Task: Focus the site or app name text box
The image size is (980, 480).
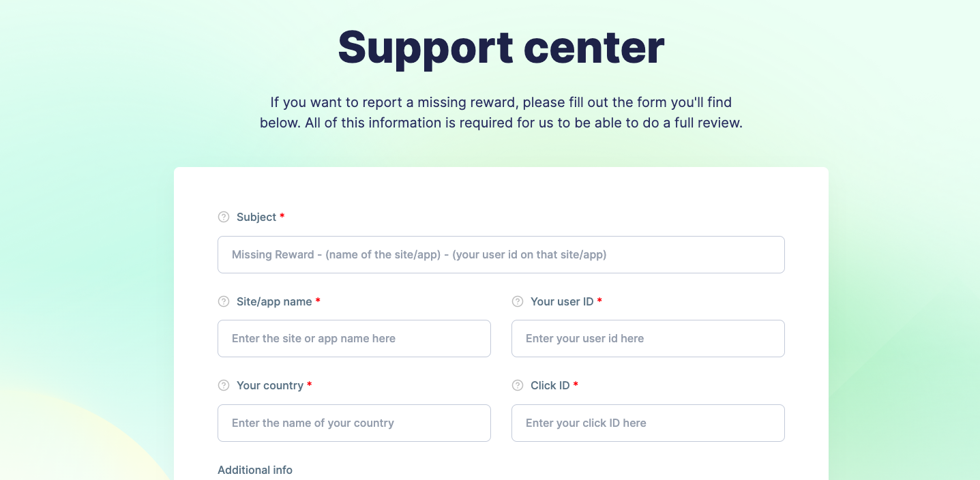Action: (x=354, y=338)
